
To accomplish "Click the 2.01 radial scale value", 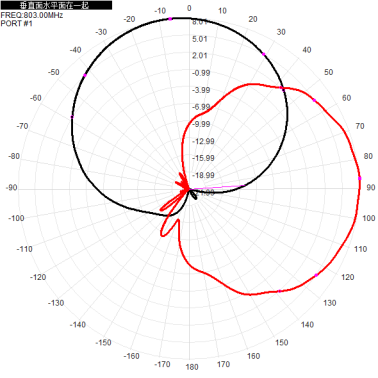I will pyautogui.click(x=200, y=56).
